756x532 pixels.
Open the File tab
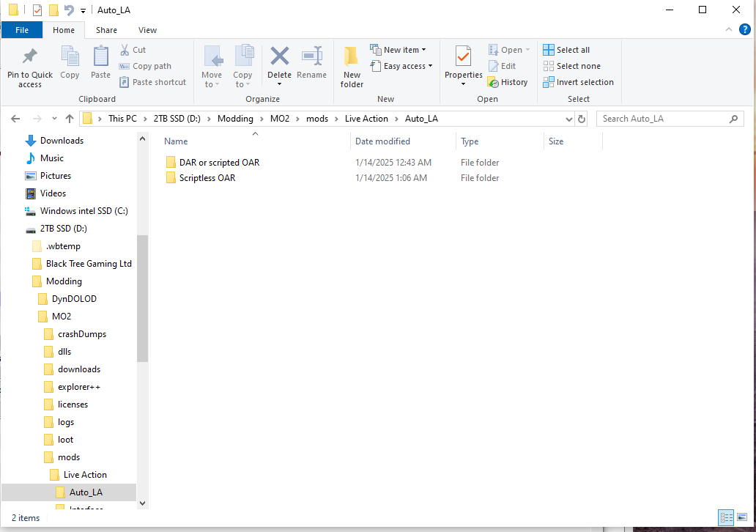click(22, 30)
